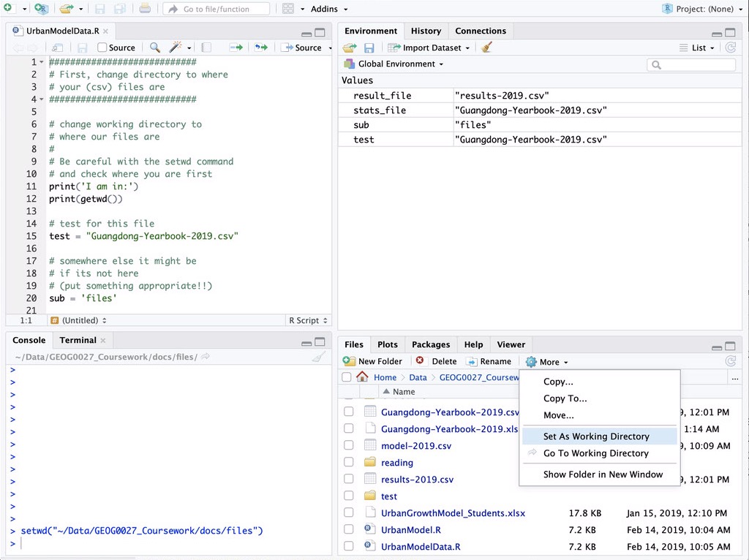This screenshot has height=560, width=749.
Task: Check the Guangdong-Yearbook-2019.csv checkbox
Action: pyautogui.click(x=349, y=412)
